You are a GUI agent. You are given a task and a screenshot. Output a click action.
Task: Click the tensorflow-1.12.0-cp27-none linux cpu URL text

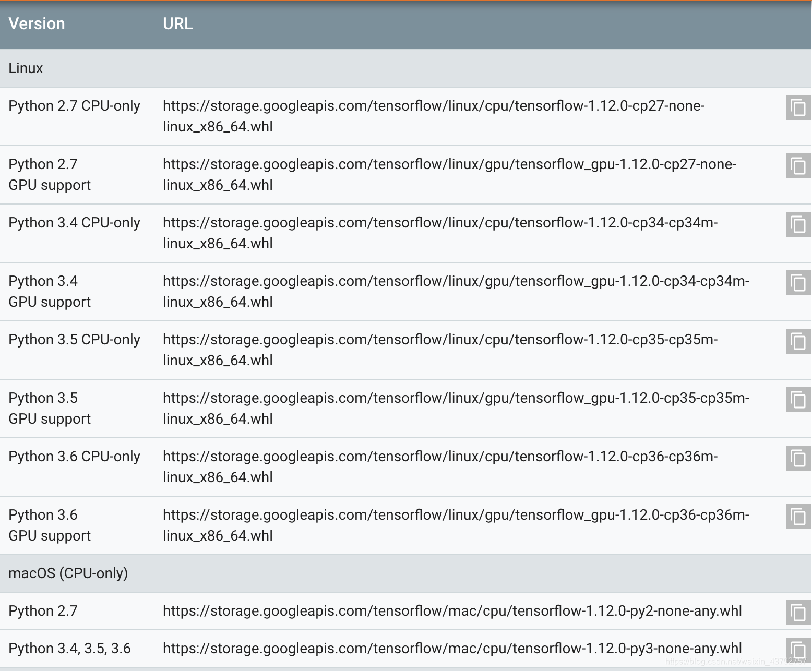(x=434, y=116)
